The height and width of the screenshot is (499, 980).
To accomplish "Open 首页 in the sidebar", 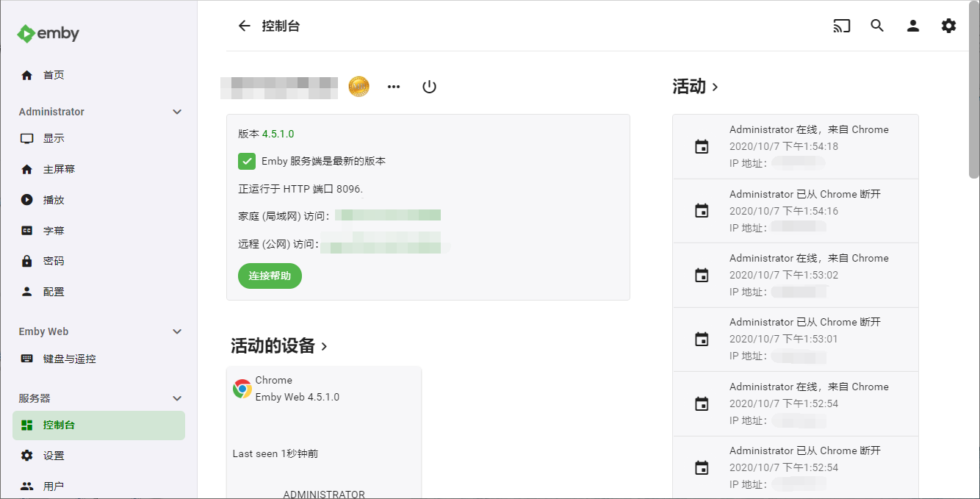I will point(98,75).
